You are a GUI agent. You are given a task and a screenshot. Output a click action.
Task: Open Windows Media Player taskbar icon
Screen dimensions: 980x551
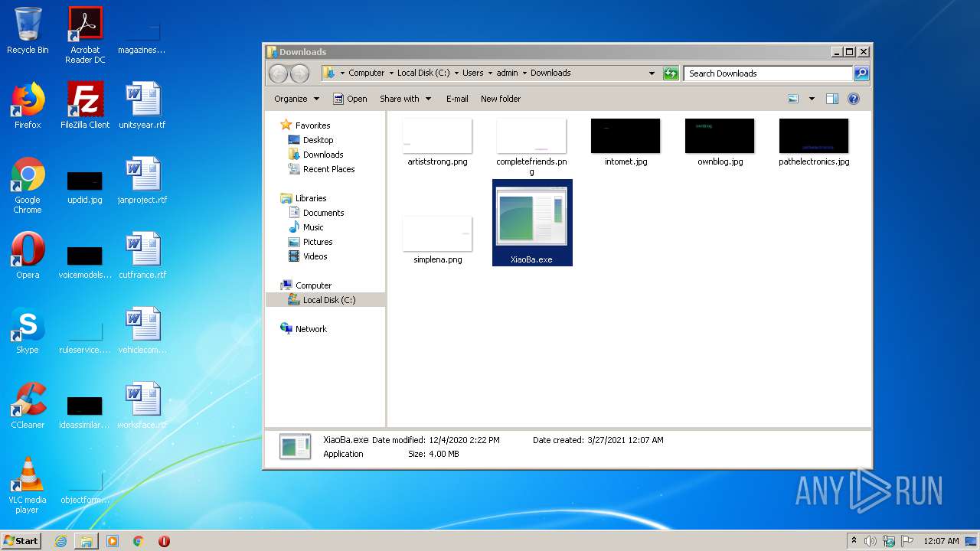coord(113,541)
